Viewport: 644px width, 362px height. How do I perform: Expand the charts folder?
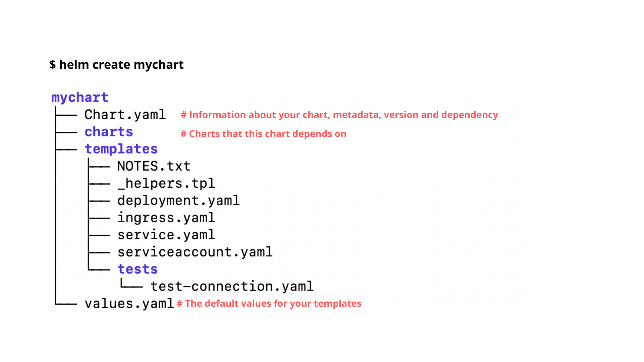click(109, 132)
